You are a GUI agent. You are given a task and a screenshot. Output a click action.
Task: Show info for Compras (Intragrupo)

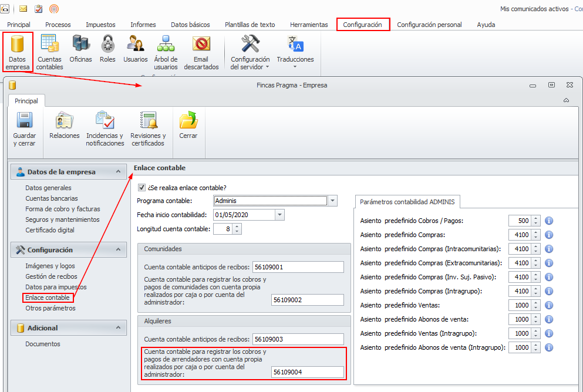549,291
